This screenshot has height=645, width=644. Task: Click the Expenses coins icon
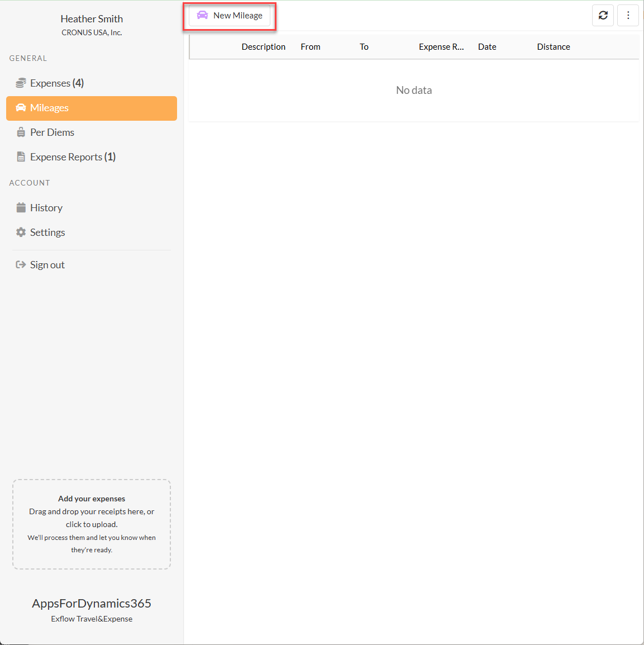click(21, 83)
